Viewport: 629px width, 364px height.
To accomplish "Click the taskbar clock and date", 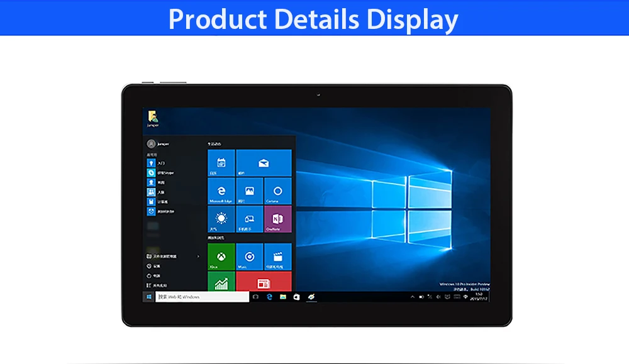I will point(479,297).
